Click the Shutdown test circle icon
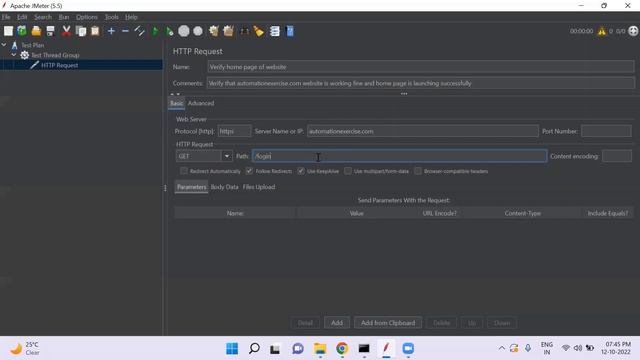The image size is (640, 360). pos(198,31)
